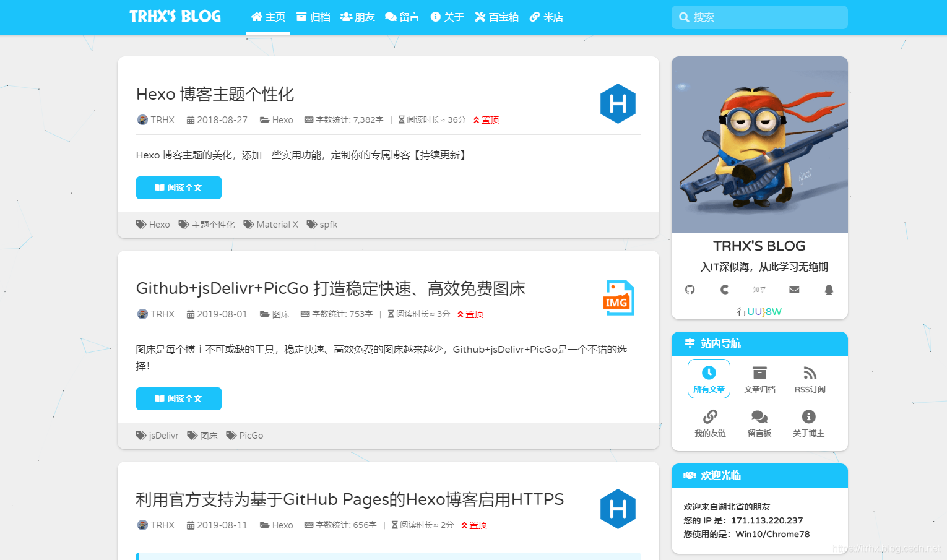This screenshot has height=560, width=947.
Task: Click the date 2019-08-11
Action: pyautogui.click(x=217, y=525)
